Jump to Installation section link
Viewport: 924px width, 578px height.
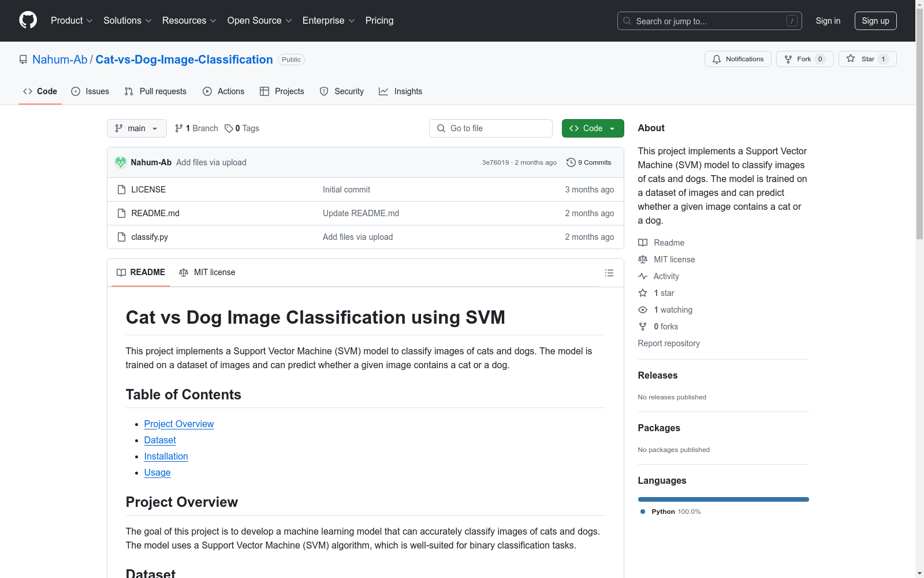(x=166, y=456)
